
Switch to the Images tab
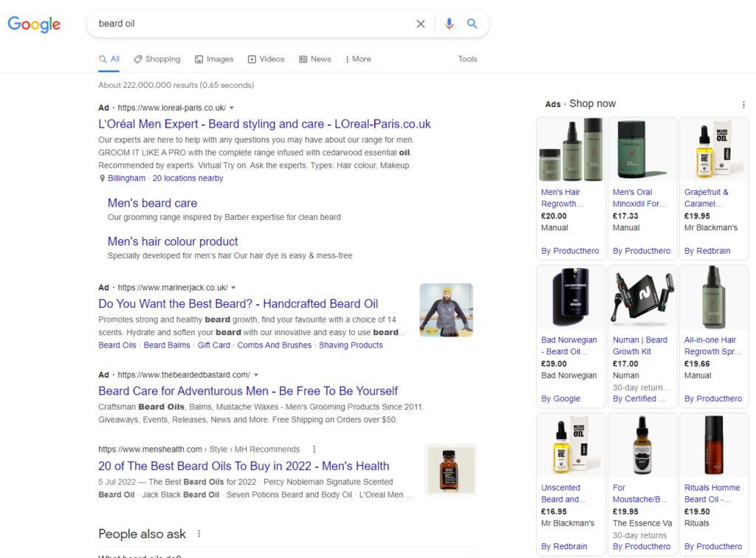[214, 59]
